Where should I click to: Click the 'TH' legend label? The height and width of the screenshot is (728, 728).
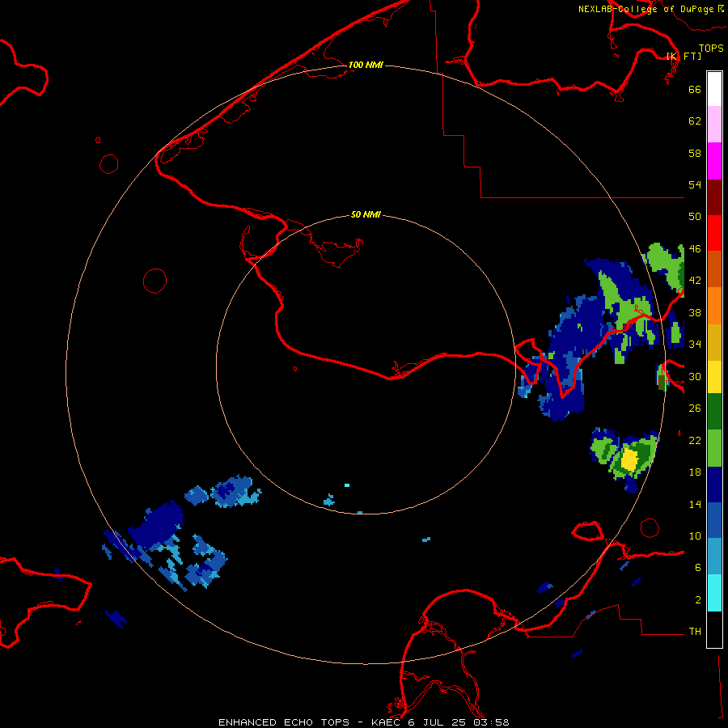tap(695, 632)
